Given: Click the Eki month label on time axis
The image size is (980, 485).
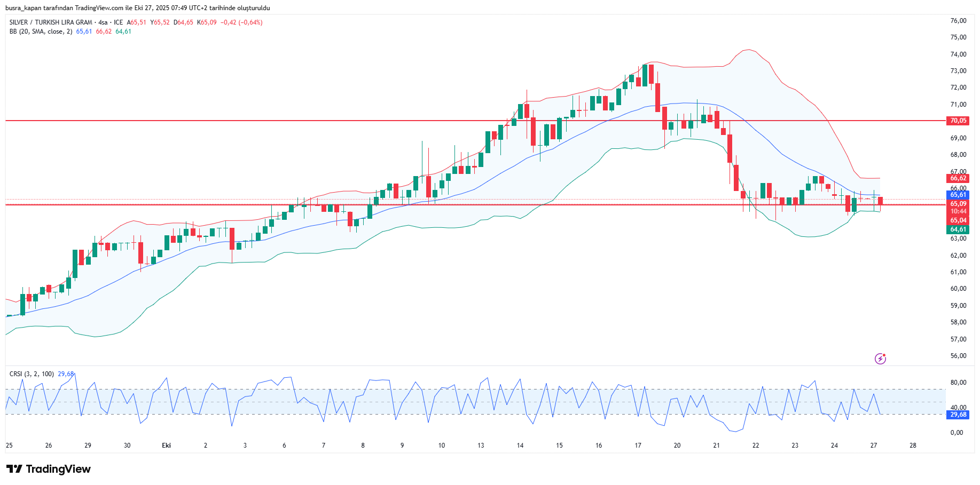Looking at the screenshot, I should coord(166,446).
